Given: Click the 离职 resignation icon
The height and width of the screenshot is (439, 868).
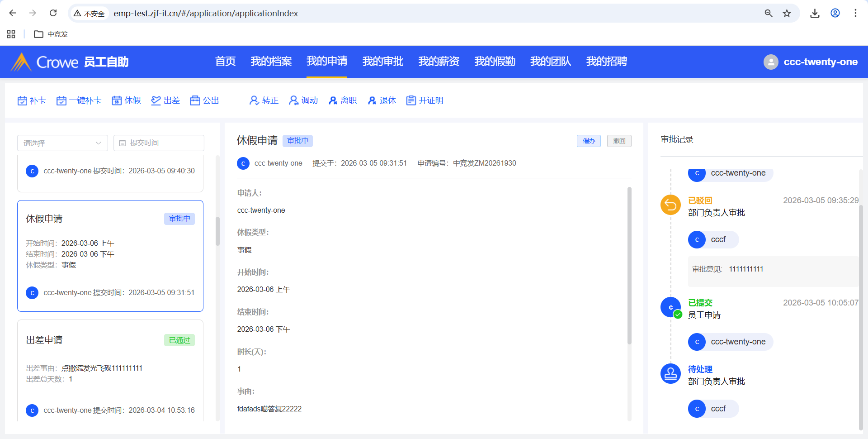Looking at the screenshot, I should point(333,100).
